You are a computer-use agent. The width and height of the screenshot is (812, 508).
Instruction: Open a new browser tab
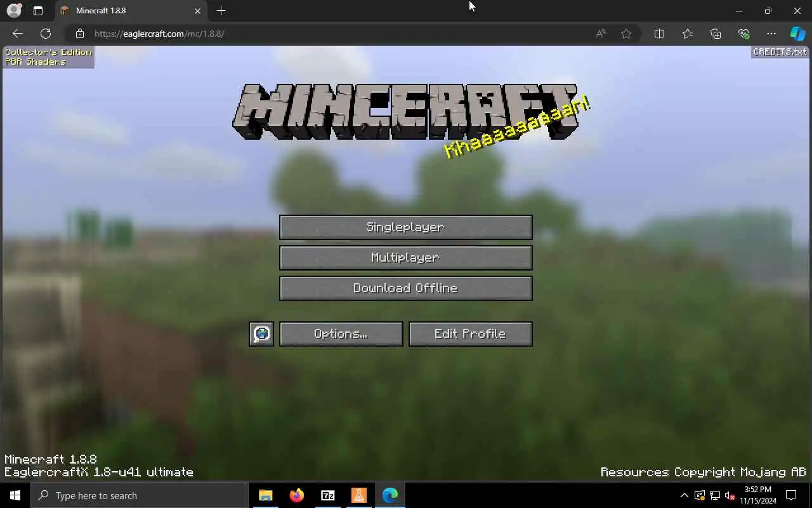tap(221, 11)
